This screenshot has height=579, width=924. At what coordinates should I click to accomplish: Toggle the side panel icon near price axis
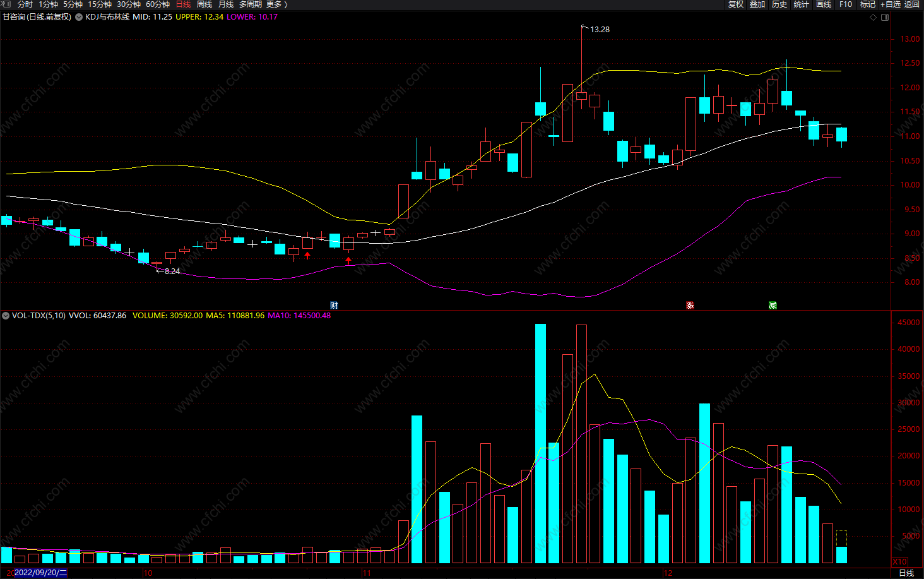click(885, 17)
